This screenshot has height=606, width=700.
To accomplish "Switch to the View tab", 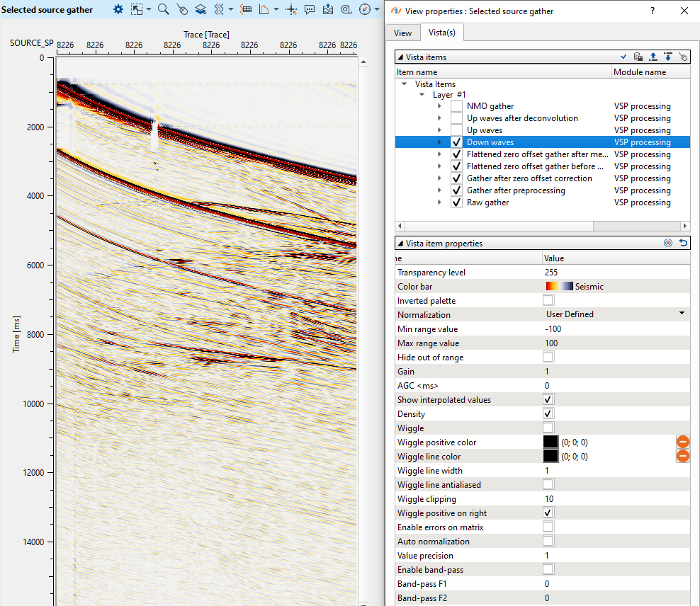I will coord(402,33).
